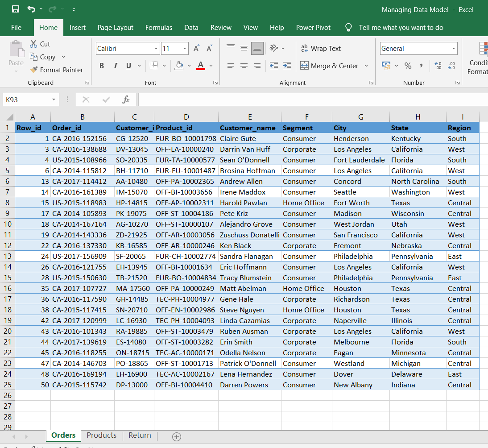Add a new sheet with plus button
This screenshot has width=488, height=448.
click(177, 436)
